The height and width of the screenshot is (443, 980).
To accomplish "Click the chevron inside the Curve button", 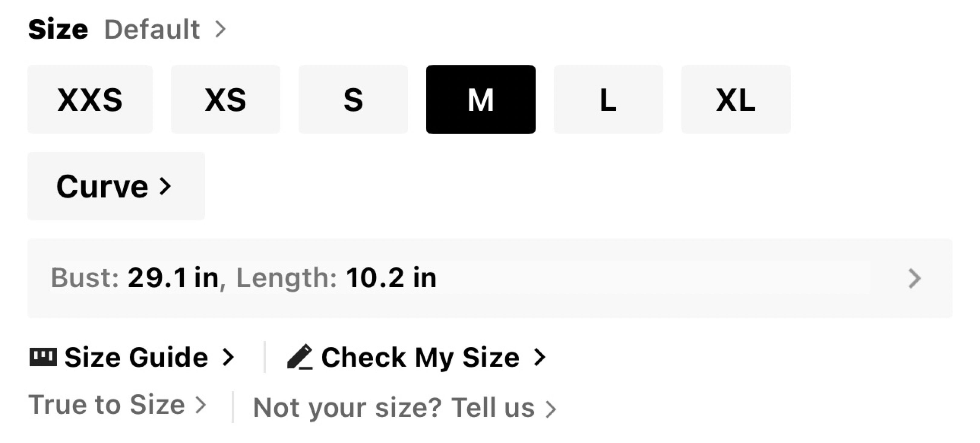I will tap(165, 186).
